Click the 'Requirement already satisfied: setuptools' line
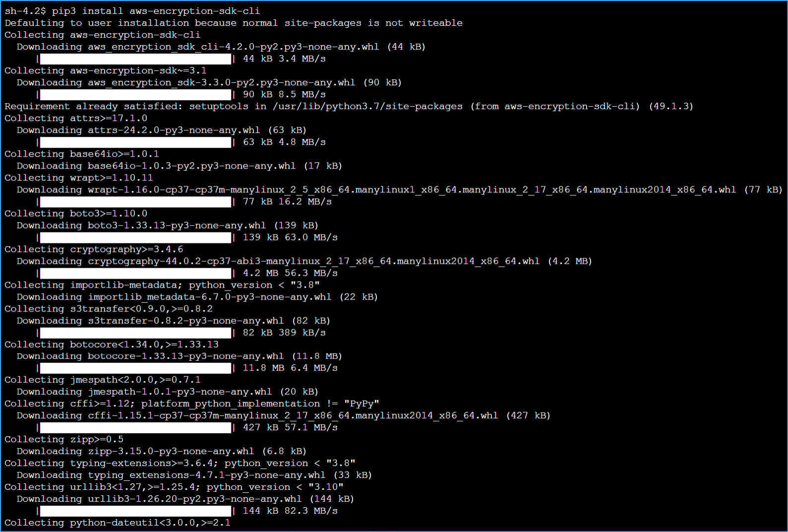788x532 pixels. tap(349, 106)
